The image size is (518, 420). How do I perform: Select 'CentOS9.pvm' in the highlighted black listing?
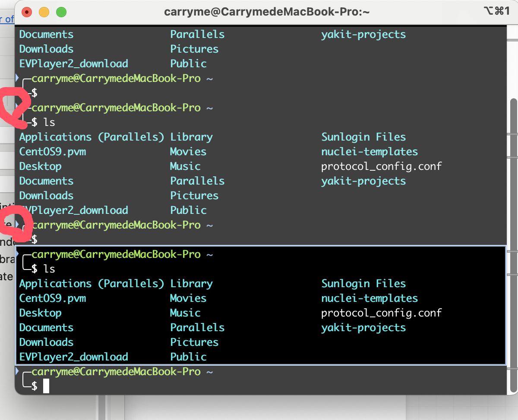tap(52, 298)
